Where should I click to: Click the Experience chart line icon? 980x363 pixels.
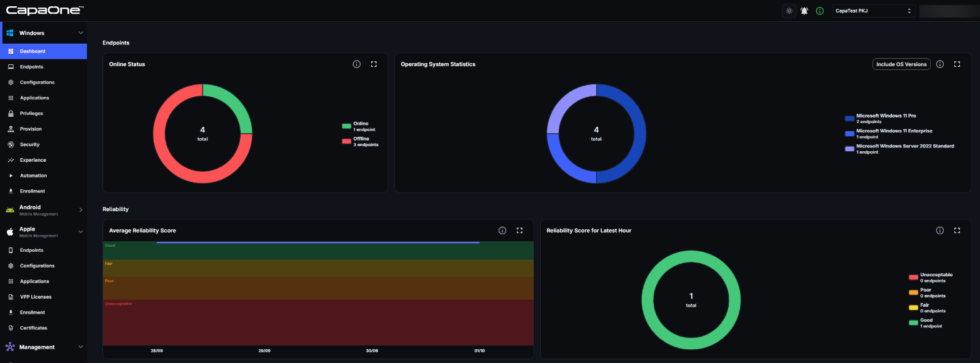11,160
